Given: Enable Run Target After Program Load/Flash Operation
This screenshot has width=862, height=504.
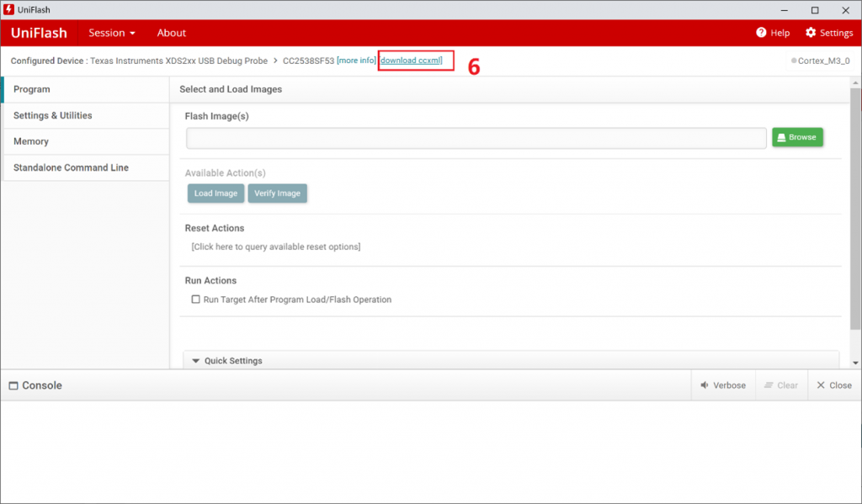Looking at the screenshot, I should click(195, 300).
